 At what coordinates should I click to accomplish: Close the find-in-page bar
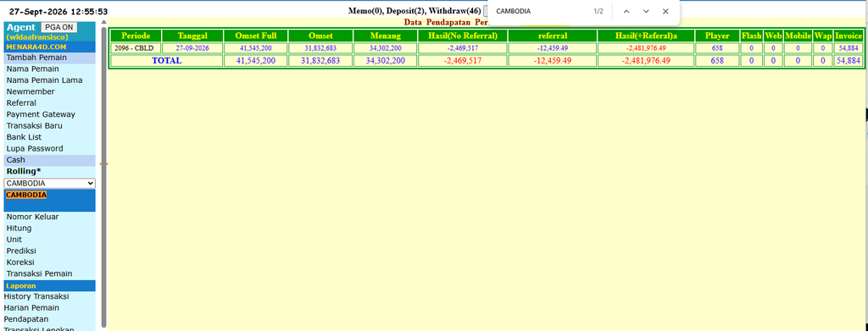point(665,11)
